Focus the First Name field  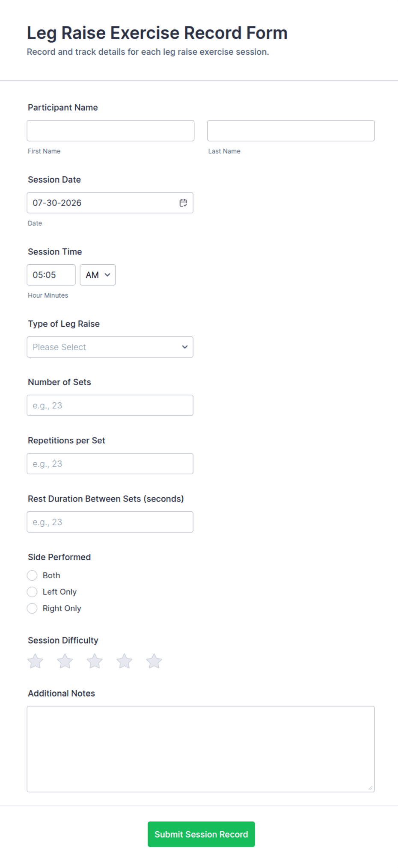click(110, 131)
